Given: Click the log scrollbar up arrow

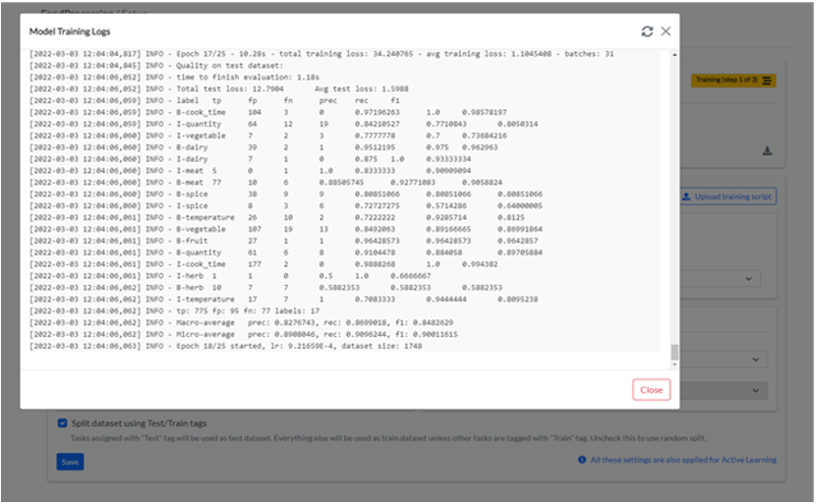Looking at the screenshot, I should [674, 54].
